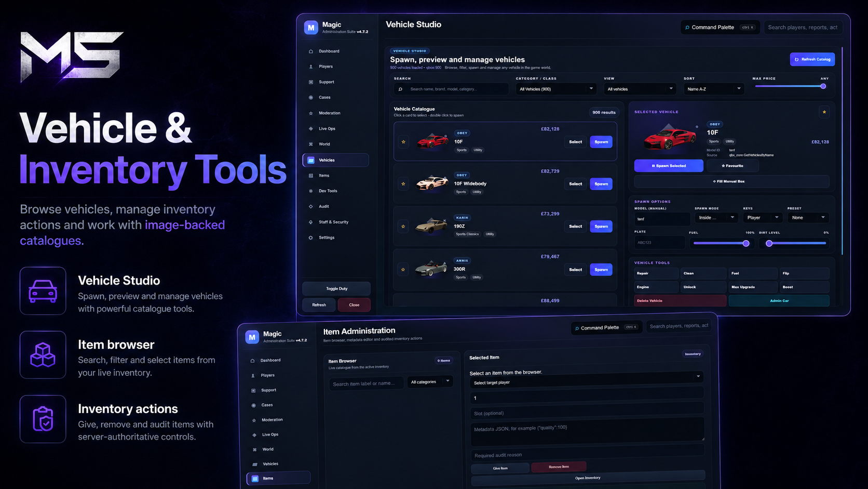
Task: Click the Dev Tools icon in Vehicle Studio sidebar
Action: click(311, 191)
